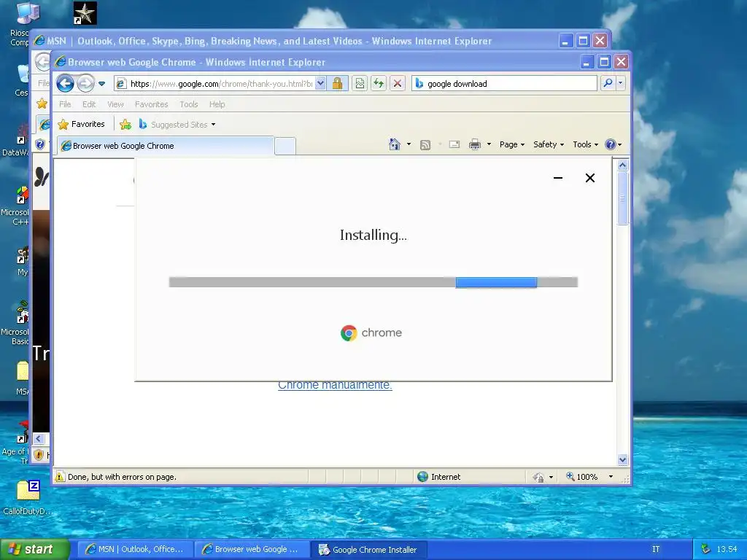Click 'Done, but with errors on page' status text

point(122,477)
